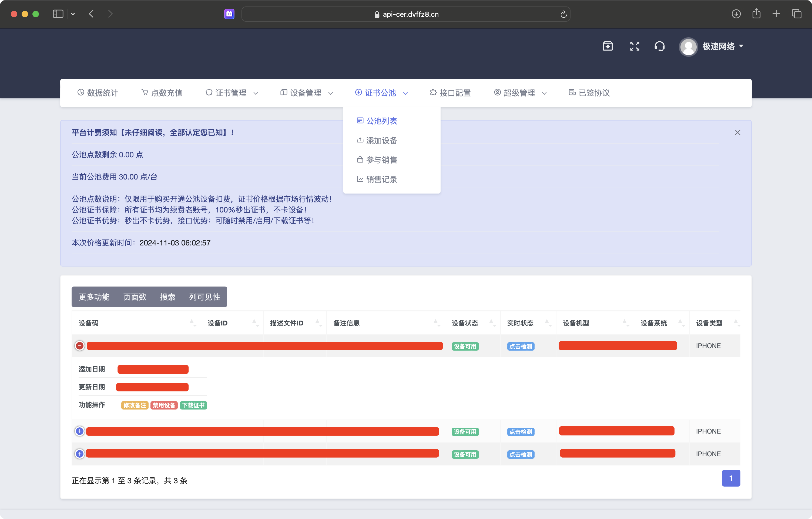Viewport: 812px width, 519px height.
Task: Click 点击检测 in the first device row
Action: (521, 346)
